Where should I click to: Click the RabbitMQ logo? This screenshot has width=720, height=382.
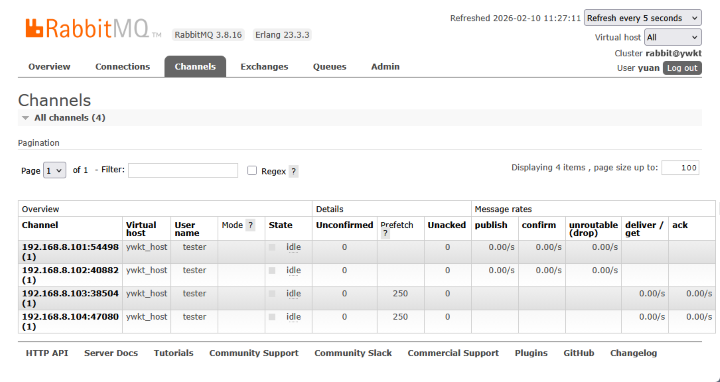pos(93,28)
